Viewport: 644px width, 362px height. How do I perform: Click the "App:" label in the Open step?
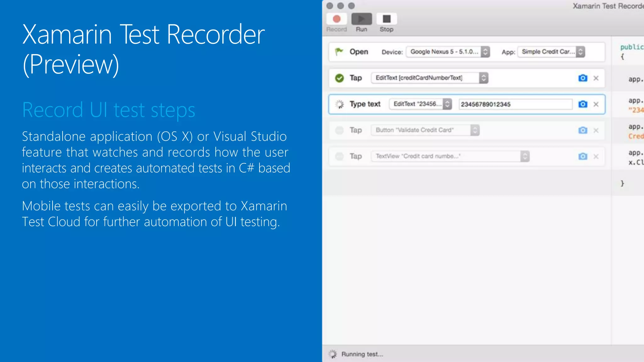(x=508, y=52)
